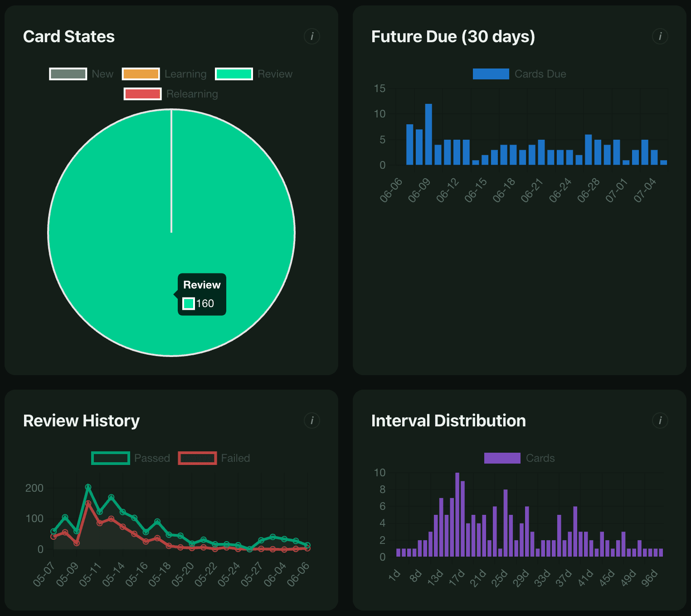
Task: Click the Interval Distribution heading
Action: pyautogui.click(x=448, y=420)
